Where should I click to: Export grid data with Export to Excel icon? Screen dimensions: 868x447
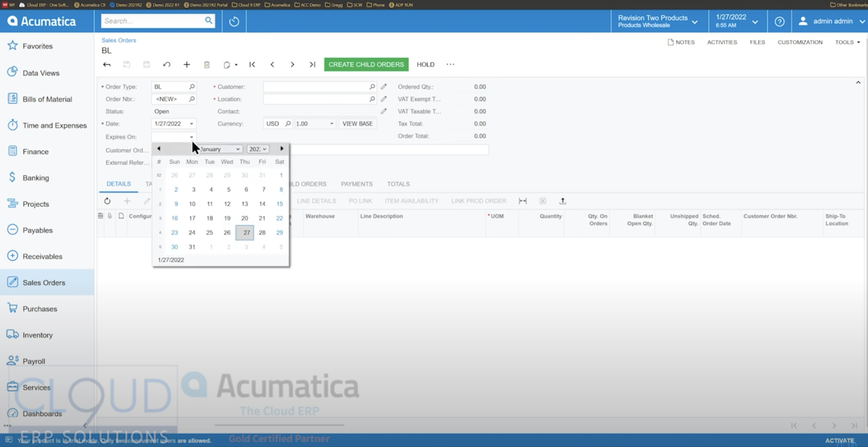pos(543,200)
